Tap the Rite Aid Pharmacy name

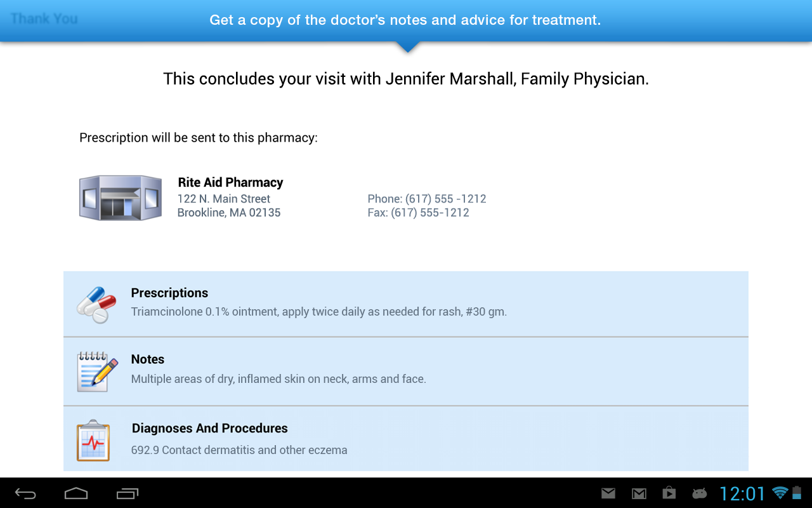click(x=230, y=183)
